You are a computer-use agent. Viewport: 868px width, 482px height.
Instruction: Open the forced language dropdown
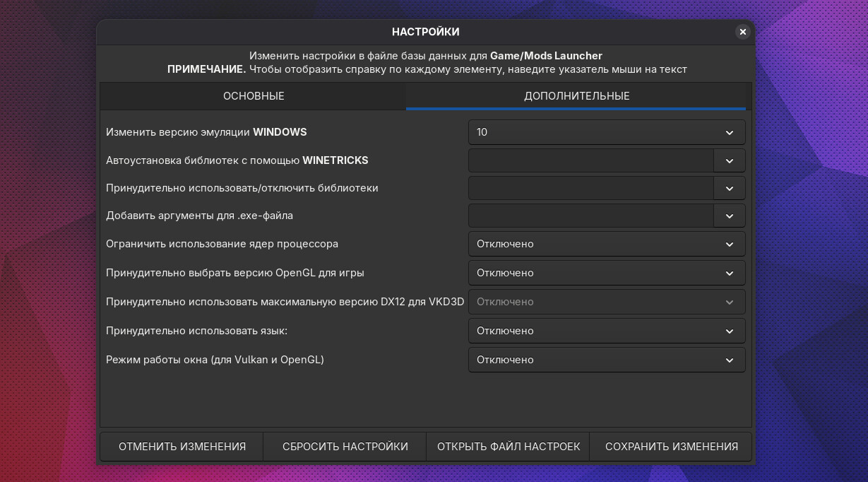[606, 331]
